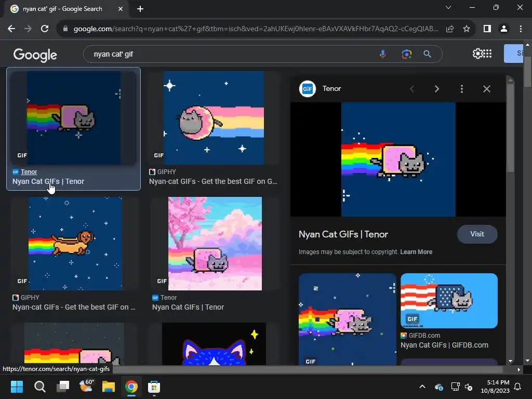Open the American flag nyan cat GIFDB thumbnail
The width and height of the screenshot is (532, 399).
coord(449,301)
